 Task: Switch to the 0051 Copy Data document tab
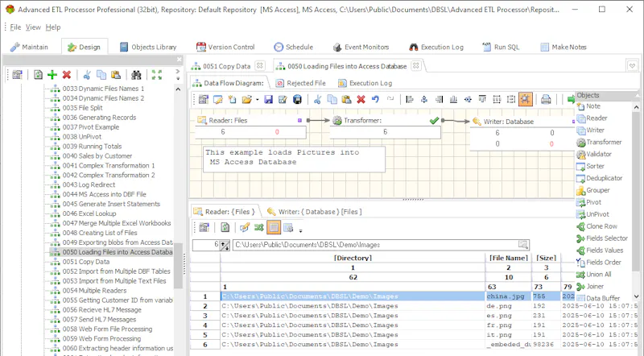[x=227, y=66]
